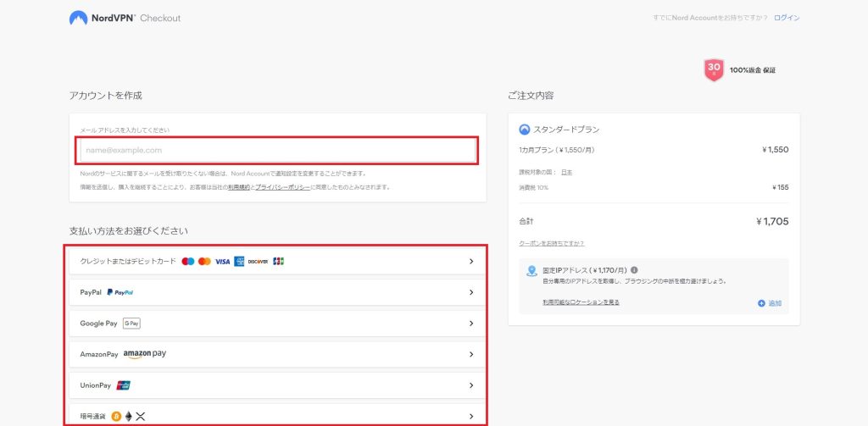Image resolution: width=868 pixels, height=426 pixels.
Task: Expand the credit or debit card option chevron
Action: [471, 261]
